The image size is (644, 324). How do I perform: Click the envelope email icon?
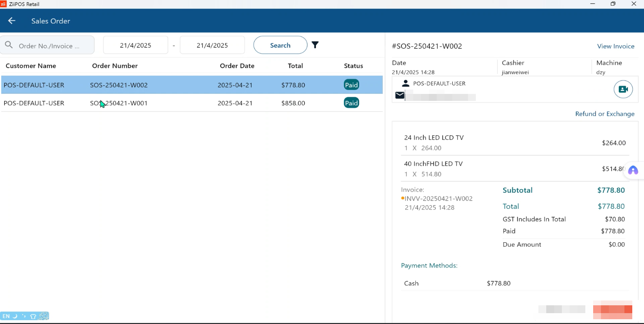(x=399, y=95)
